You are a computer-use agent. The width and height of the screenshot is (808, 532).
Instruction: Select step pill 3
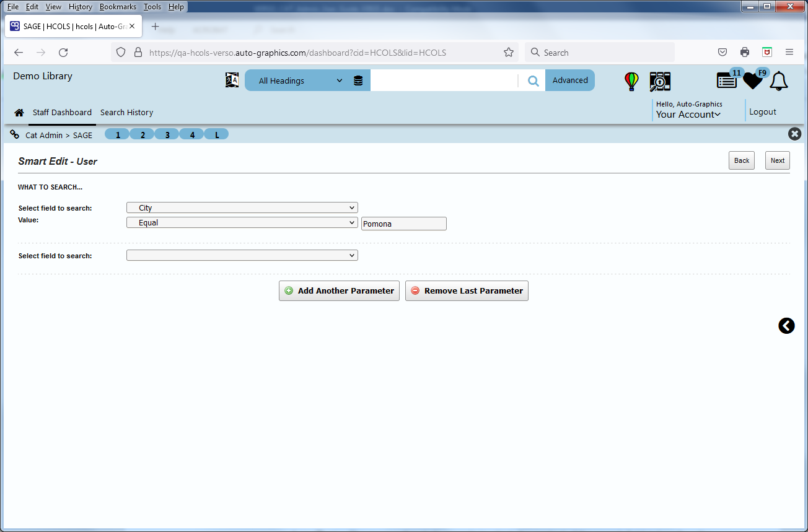pos(167,134)
